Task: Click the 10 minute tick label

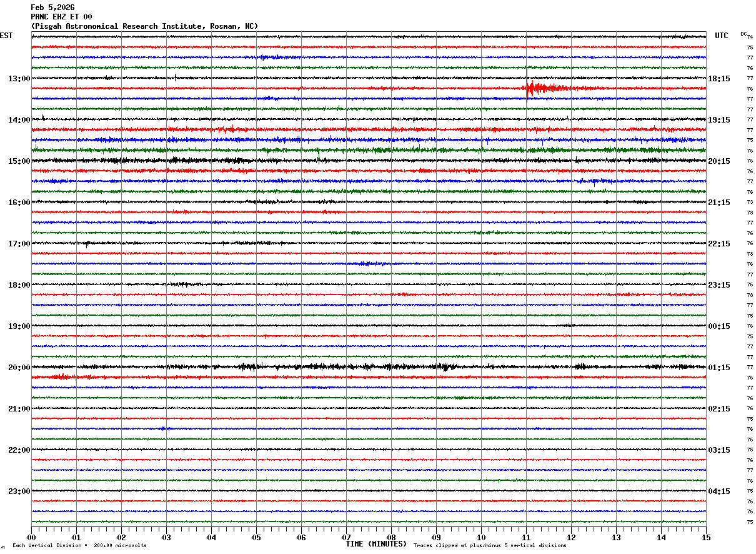Action: click(481, 537)
